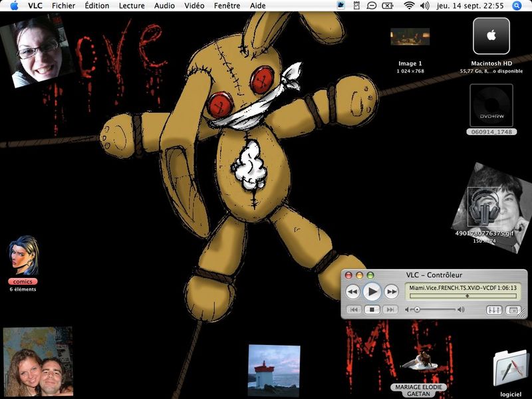This screenshot has width=532, height=399.
Task: Open the Édition menu
Action: point(97,5)
